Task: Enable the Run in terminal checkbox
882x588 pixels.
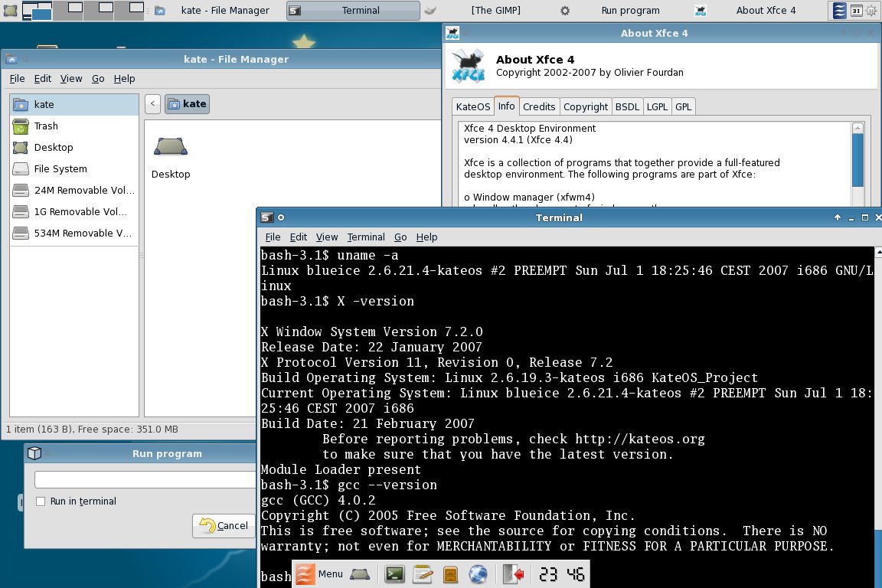Action: (x=41, y=501)
